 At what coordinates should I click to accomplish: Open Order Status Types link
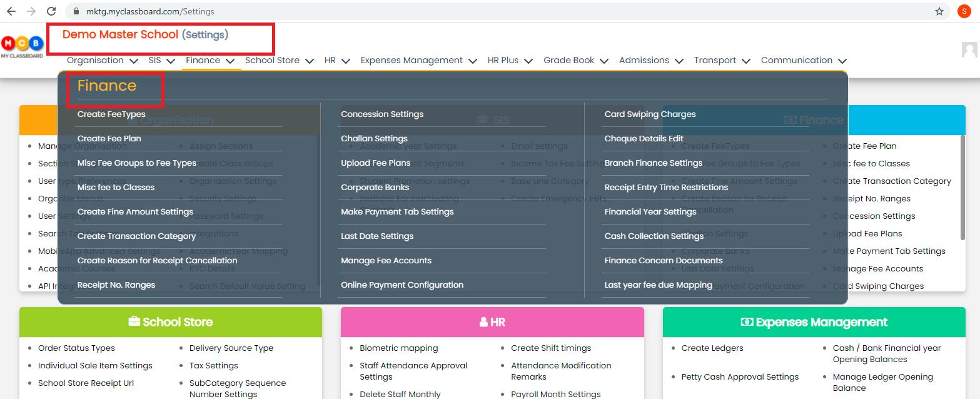click(x=76, y=348)
